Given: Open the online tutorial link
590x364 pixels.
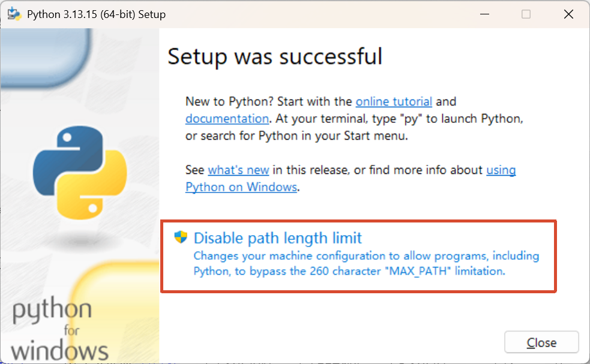Looking at the screenshot, I should click(394, 101).
